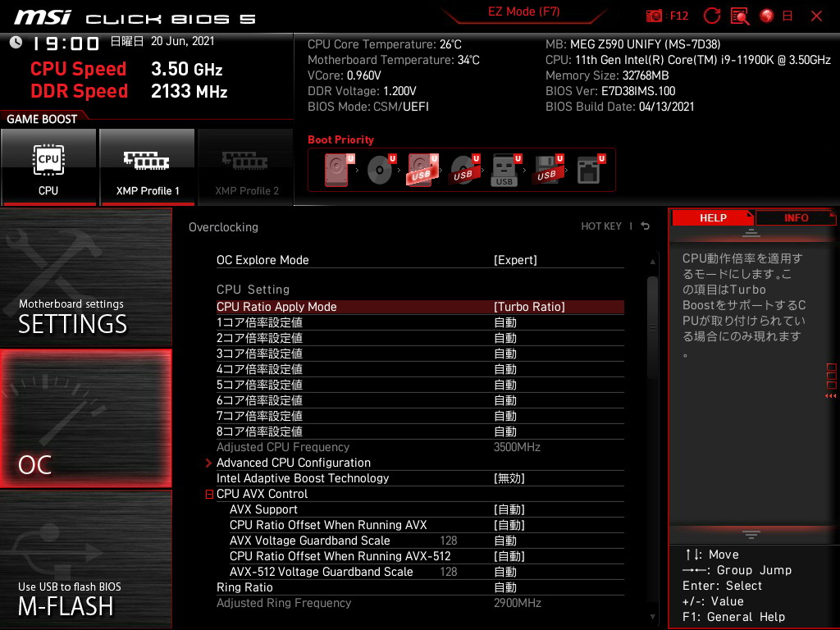Click the scroll-up arrow of settings list
Viewport: 840px width, 630px height.
pyautogui.click(x=652, y=262)
